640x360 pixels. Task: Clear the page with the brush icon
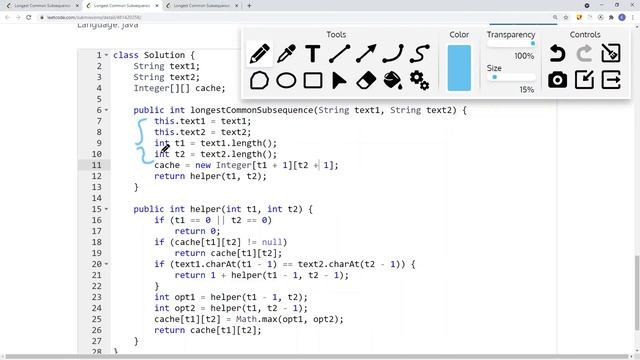click(x=611, y=53)
